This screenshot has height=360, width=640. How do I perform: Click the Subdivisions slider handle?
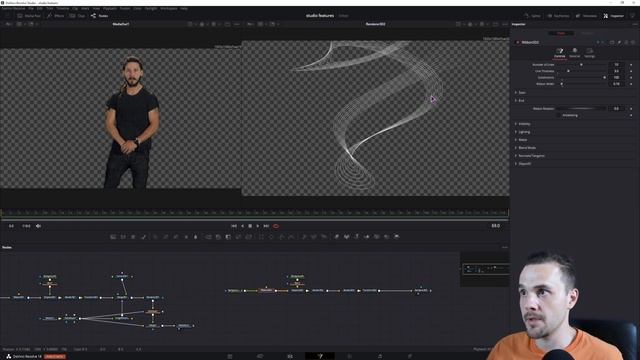coord(604,78)
